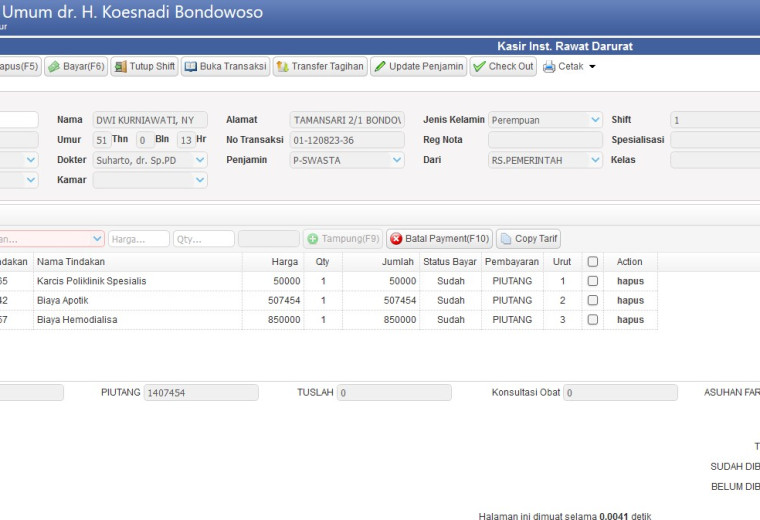Click the Update Penjamin pencil icon

coord(380,66)
